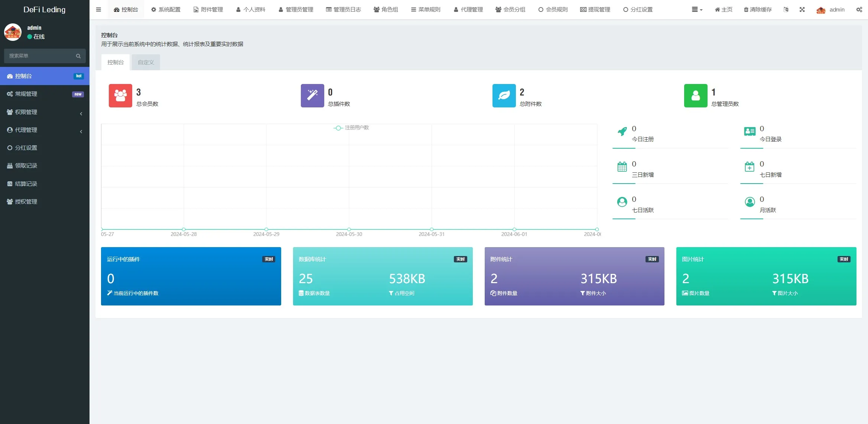
Task: Toggle the 注册用户数 chart legend series
Action: (x=351, y=128)
